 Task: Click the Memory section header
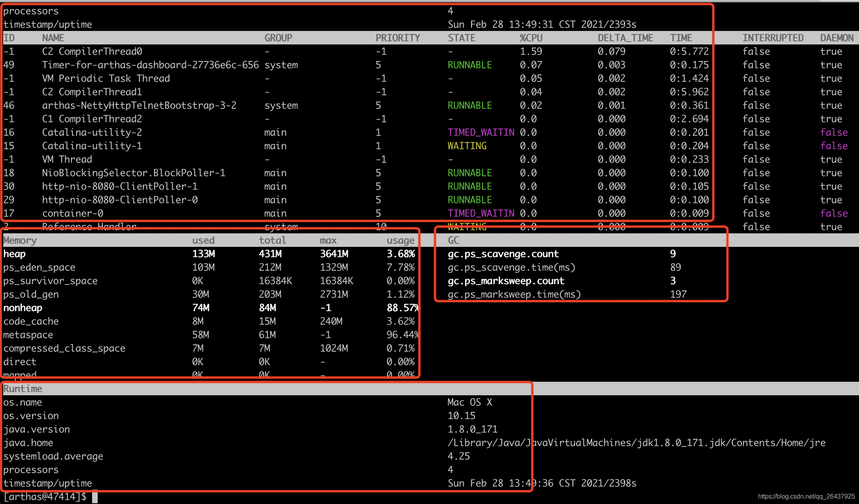coord(20,240)
